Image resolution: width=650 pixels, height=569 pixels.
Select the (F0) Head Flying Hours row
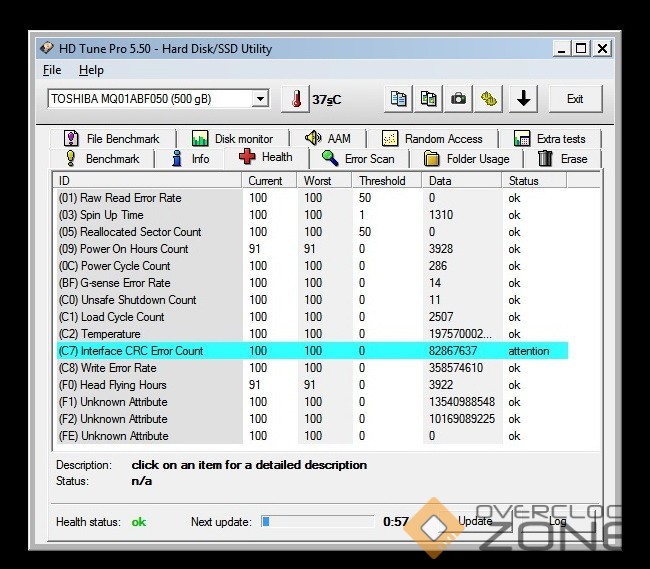pyautogui.click(x=311, y=385)
